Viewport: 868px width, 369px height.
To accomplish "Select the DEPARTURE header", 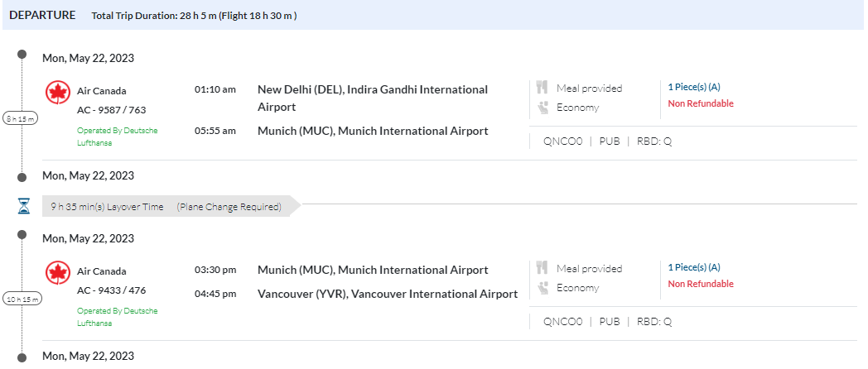I will pos(42,15).
